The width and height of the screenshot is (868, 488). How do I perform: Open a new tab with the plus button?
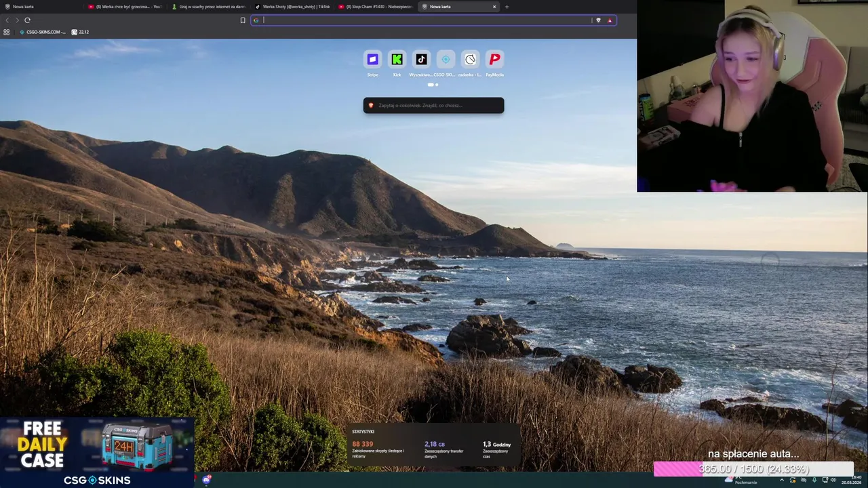pyautogui.click(x=507, y=7)
